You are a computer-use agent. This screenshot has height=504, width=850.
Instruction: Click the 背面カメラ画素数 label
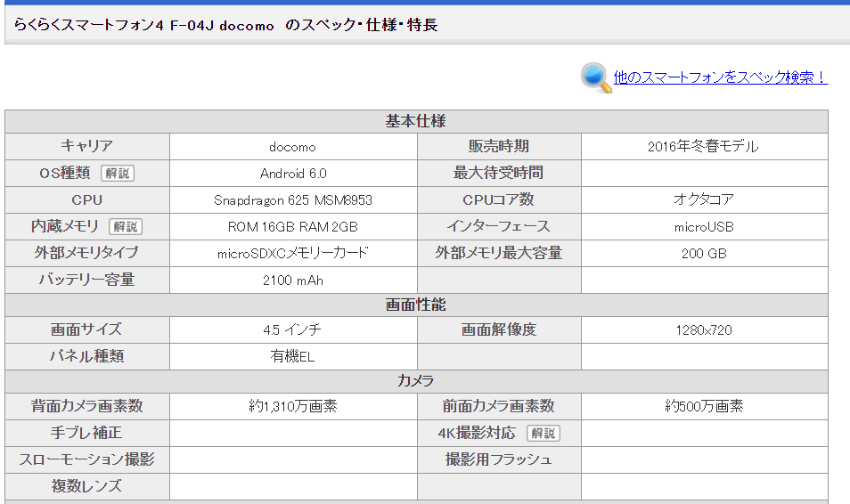(86, 406)
